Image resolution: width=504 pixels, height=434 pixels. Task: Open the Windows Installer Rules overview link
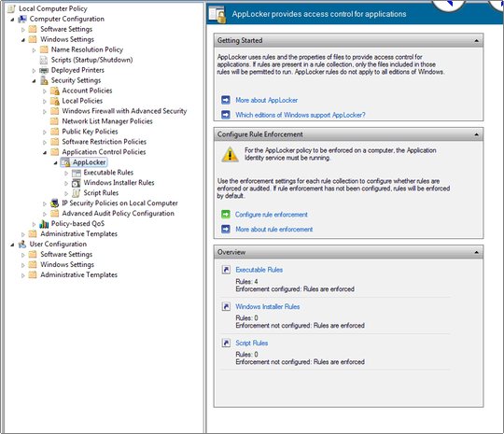tap(268, 307)
